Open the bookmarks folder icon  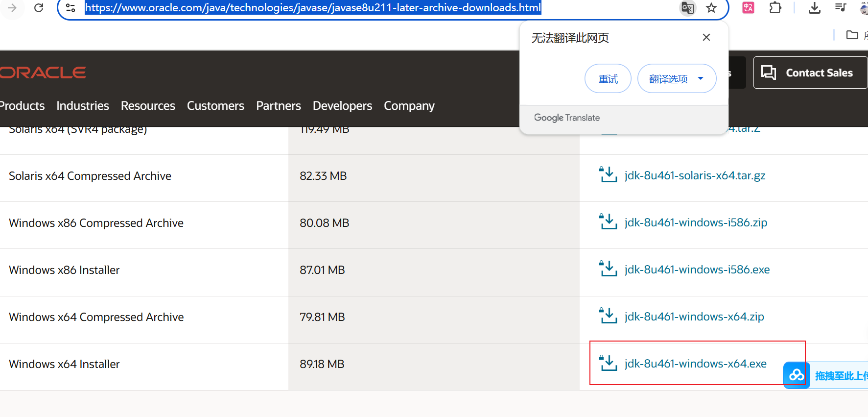(852, 35)
